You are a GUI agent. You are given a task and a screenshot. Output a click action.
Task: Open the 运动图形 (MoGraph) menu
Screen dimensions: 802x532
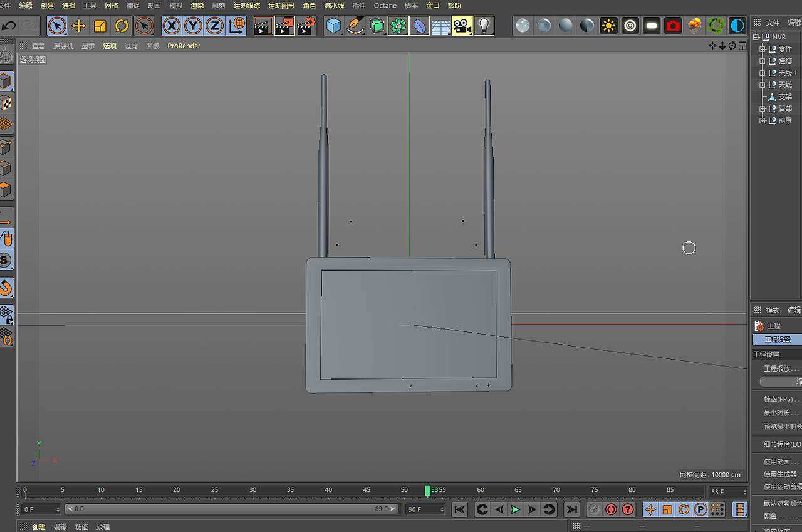click(281, 6)
